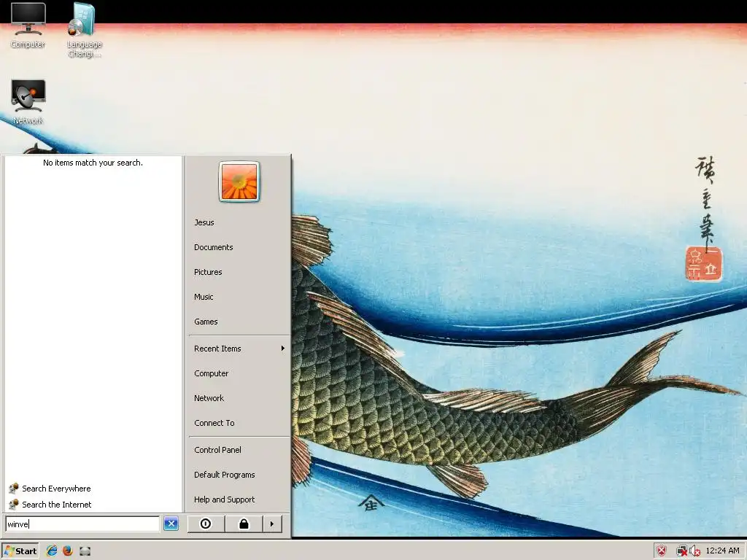Click the muted volume tray icon
Image resolution: width=747 pixels, height=560 pixels.
[694, 551]
